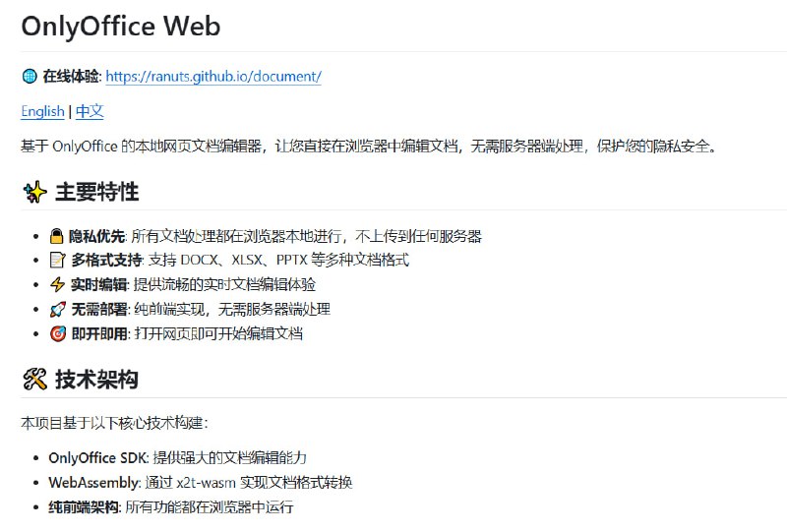Viewport: 787px width, 532px height.
Task: Click the 实时编辑 bold text
Action: [x=99, y=284]
